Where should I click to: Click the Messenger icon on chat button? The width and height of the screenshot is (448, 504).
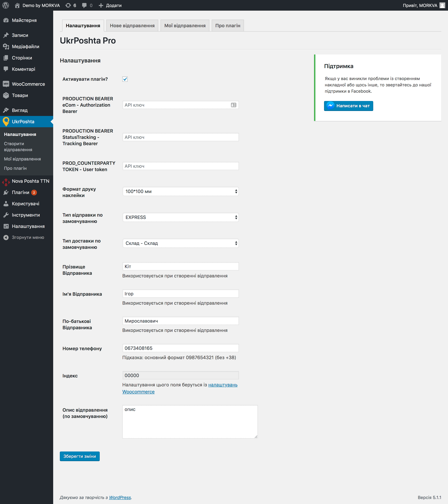[x=330, y=105]
